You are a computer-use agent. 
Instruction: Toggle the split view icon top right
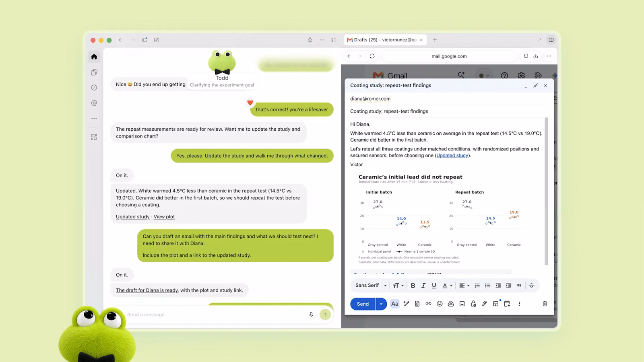pos(551,40)
